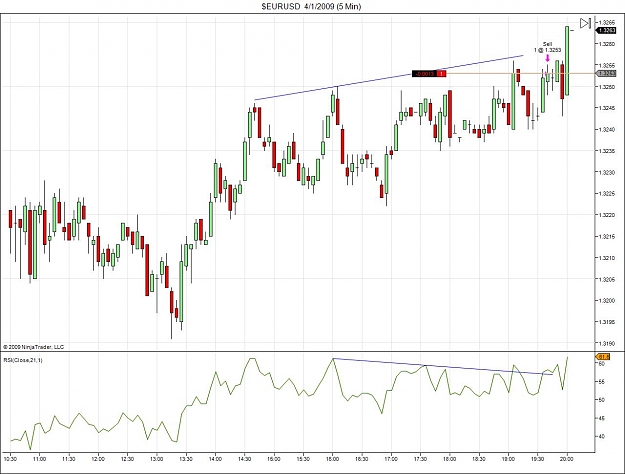Click the 1.3240 price axis label
Screen dimensions: 625x474
pyautogui.click(x=606, y=130)
